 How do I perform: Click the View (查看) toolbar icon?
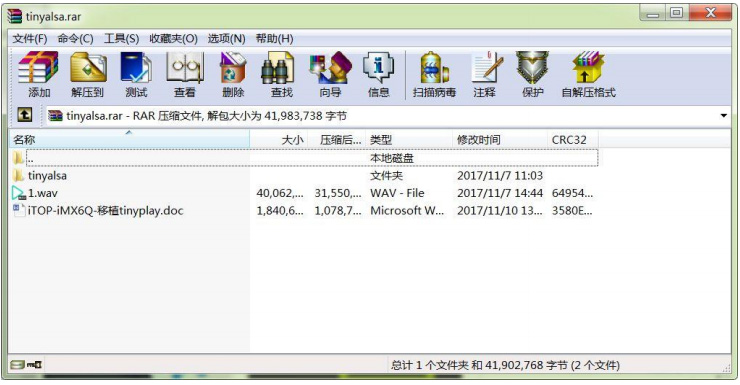[x=185, y=68]
